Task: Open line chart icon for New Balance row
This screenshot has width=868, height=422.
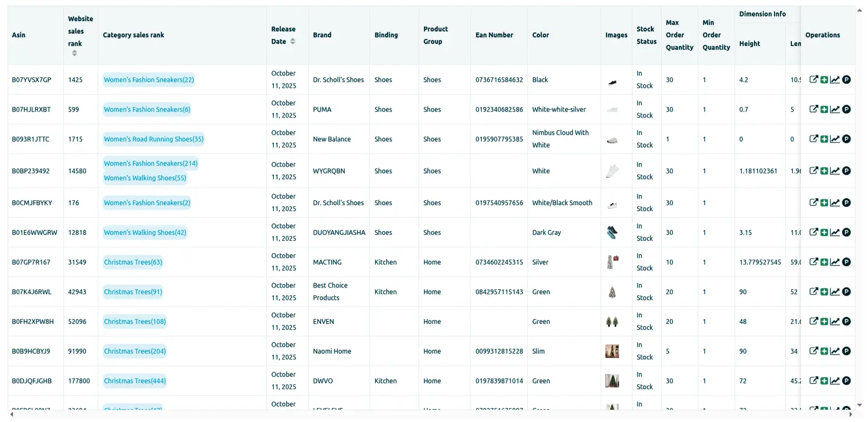Action: click(835, 139)
